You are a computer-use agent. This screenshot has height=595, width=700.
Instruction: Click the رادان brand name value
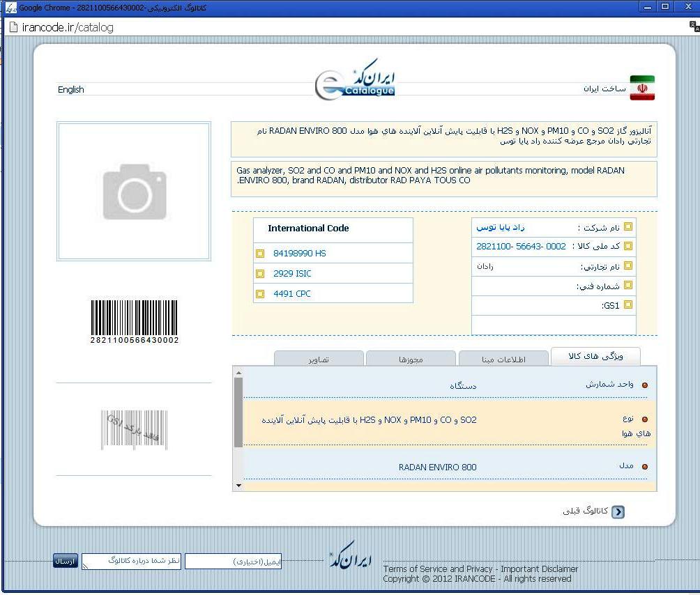(485, 266)
